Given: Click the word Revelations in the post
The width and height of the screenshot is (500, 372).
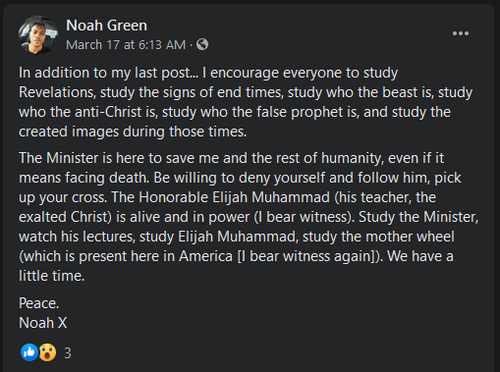Looking at the screenshot, I should click(57, 92).
